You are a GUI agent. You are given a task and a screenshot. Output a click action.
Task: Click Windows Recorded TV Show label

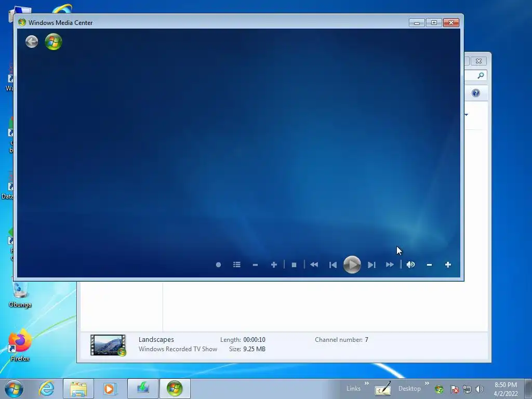[x=178, y=349]
